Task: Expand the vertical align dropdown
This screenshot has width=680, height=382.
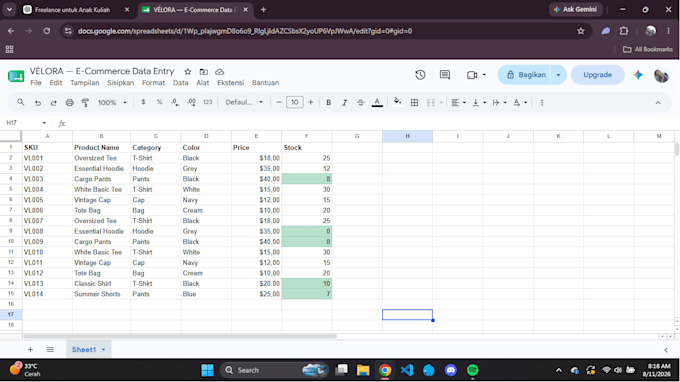Action: click(484, 103)
